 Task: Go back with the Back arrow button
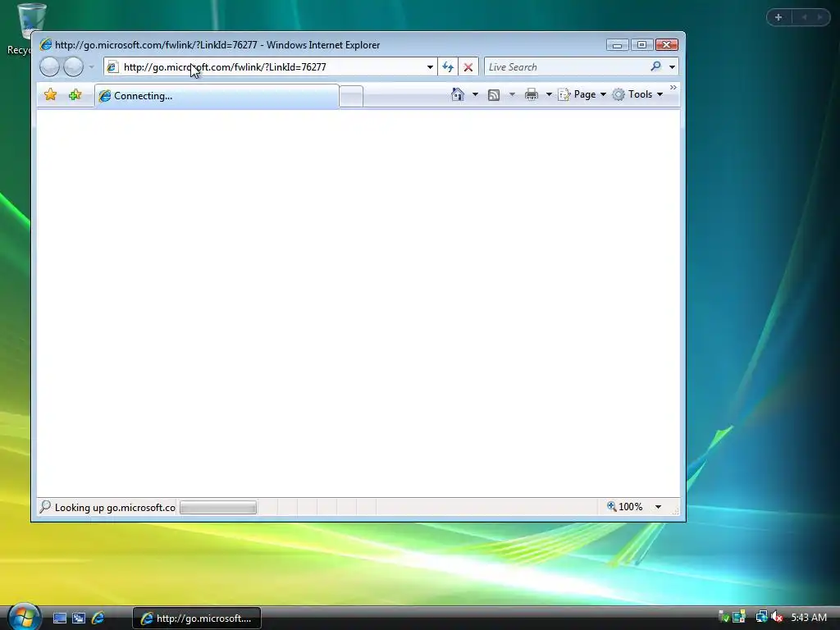pos(49,67)
